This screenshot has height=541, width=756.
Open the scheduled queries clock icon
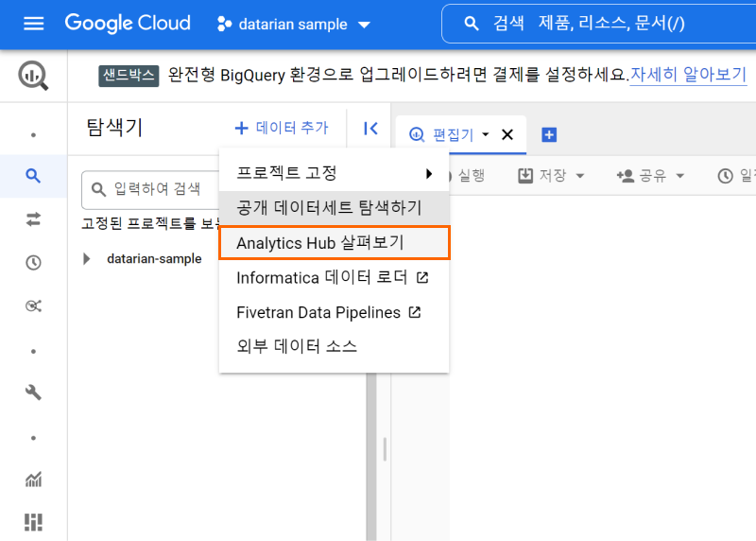[33, 263]
